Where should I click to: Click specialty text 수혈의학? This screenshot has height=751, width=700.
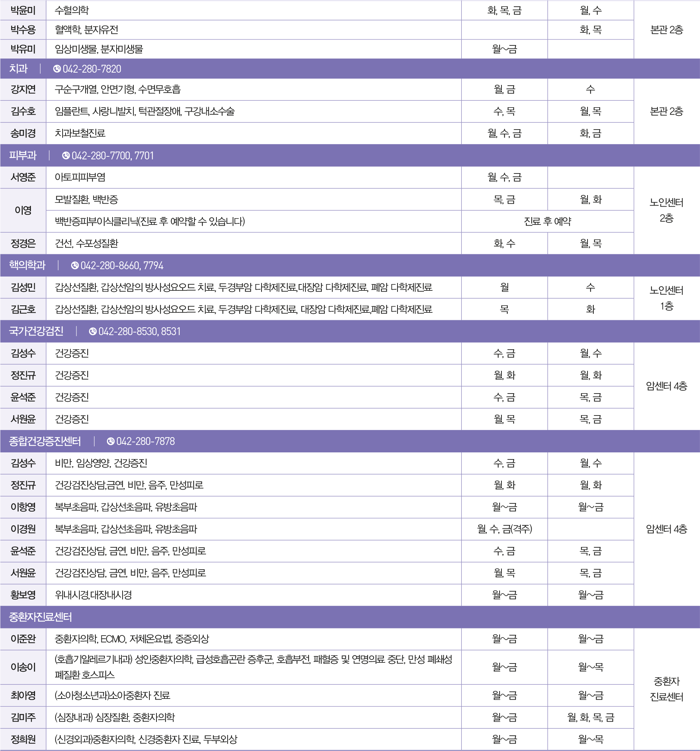[72, 10]
